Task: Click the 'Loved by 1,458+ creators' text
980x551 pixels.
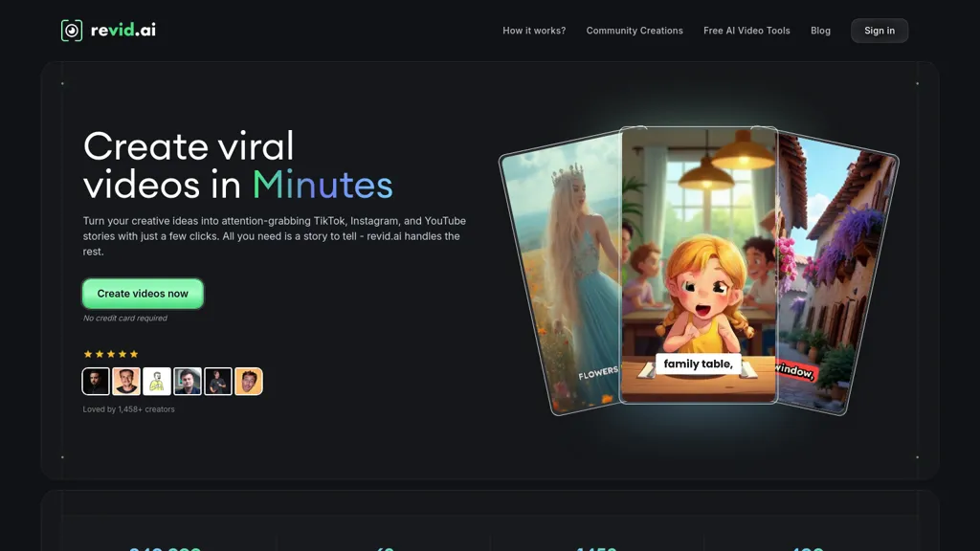Action: (x=129, y=409)
